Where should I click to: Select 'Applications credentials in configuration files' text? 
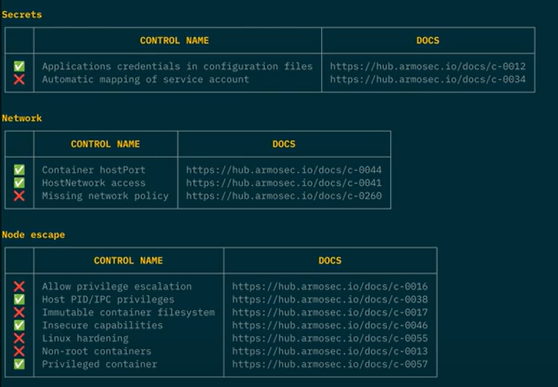177,66
